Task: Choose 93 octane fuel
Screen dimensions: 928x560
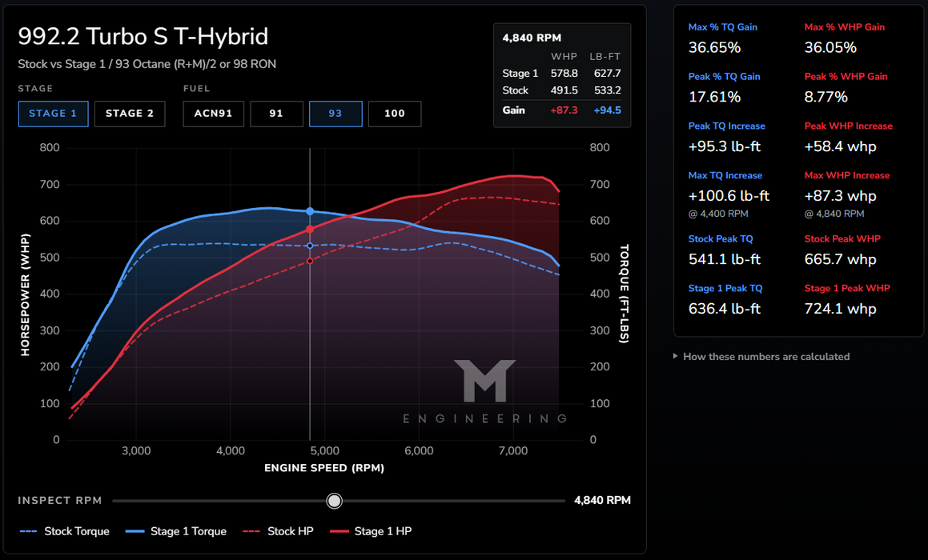Action: pyautogui.click(x=335, y=114)
